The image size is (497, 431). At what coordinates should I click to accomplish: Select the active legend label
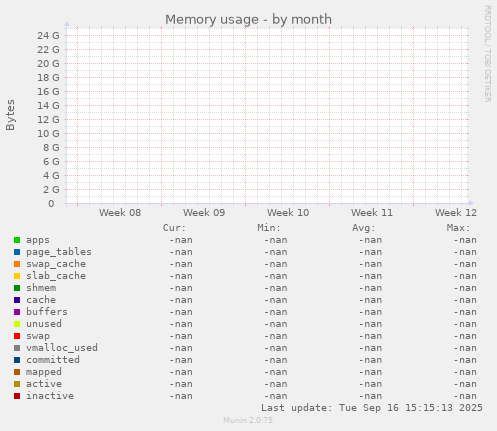point(44,384)
